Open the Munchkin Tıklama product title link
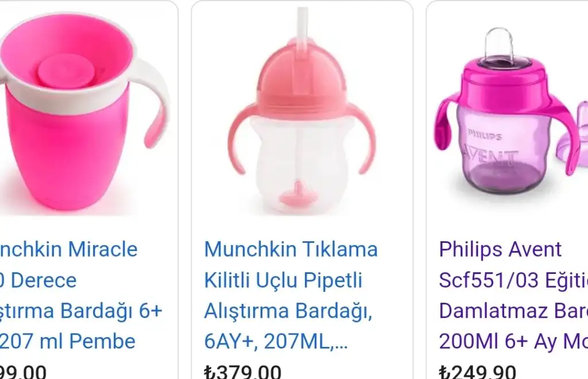588x379 pixels. [291, 295]
